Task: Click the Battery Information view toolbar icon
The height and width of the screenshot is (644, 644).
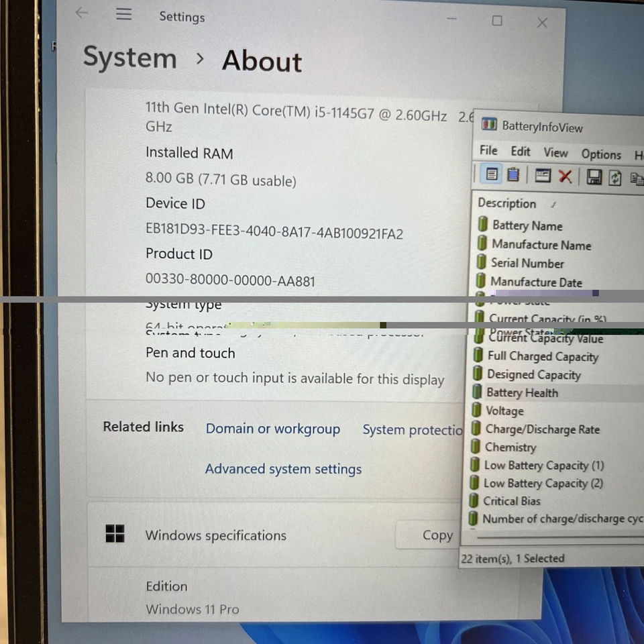Action: [x=492, y=174]
